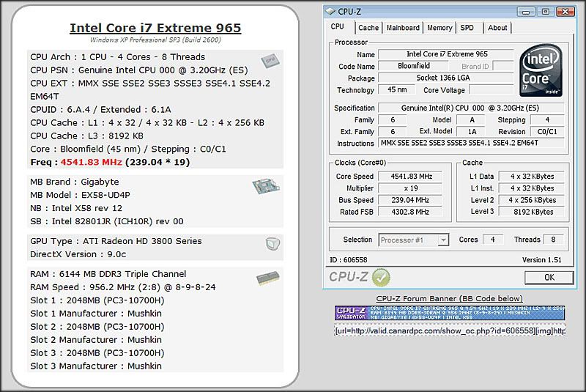Click the 'SB : Intel 82801JR (ICH10R)' line
586x392 pixels.
[x=107, y=221]
